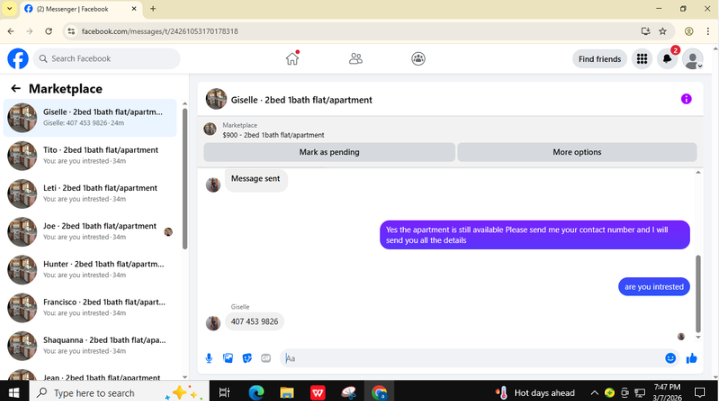Click the Find friends button
The height and width of the screenshot is (401, 719).
[x=599, y=59]
